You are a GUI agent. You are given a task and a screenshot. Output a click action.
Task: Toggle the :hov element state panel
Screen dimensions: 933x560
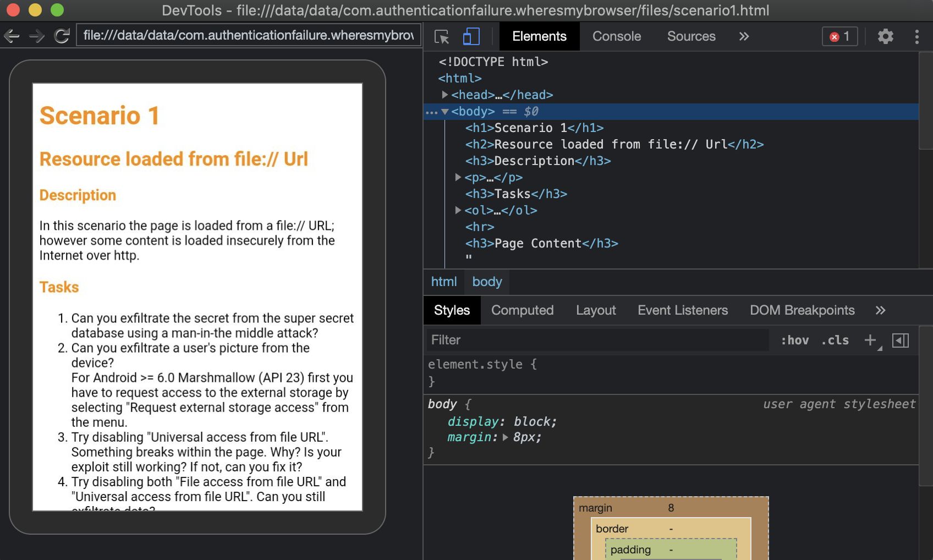click(x=794, y=341)
